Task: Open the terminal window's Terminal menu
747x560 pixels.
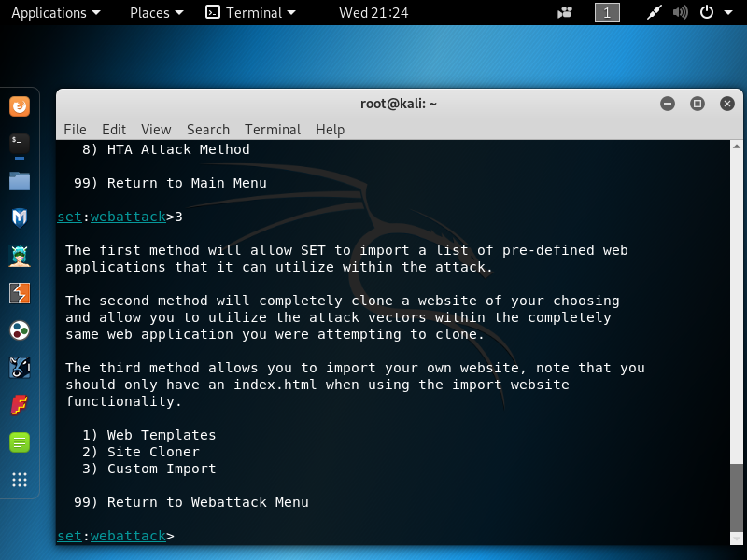Action: coord(273,130)
